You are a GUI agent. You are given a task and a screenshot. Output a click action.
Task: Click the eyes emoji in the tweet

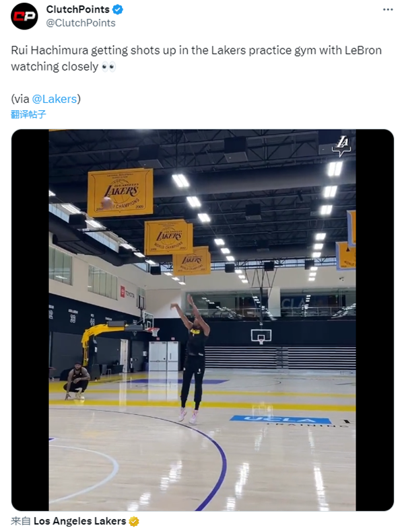[108, 67]
